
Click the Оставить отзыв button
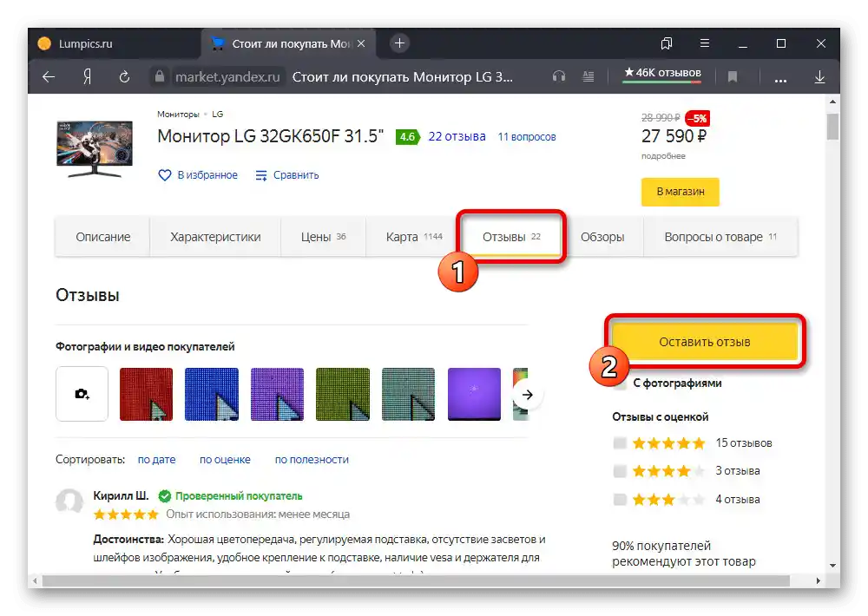click(x=704, y=342)
